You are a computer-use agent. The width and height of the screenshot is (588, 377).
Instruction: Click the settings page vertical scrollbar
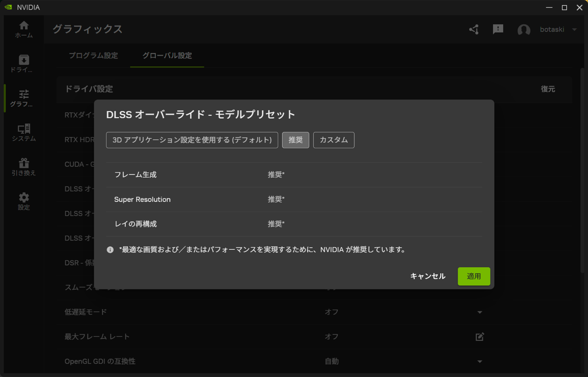tap(583, 170)
